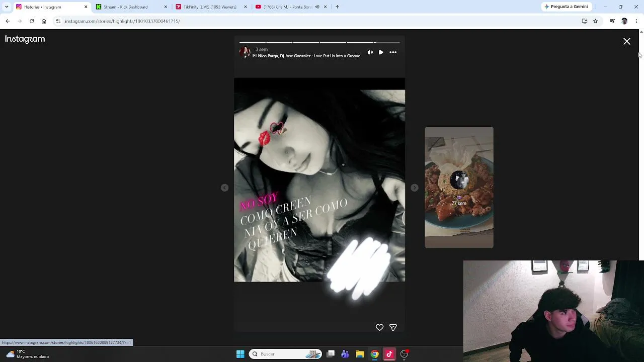
Task: Open the story's three-dot options menu
Action: pos(393,52)
